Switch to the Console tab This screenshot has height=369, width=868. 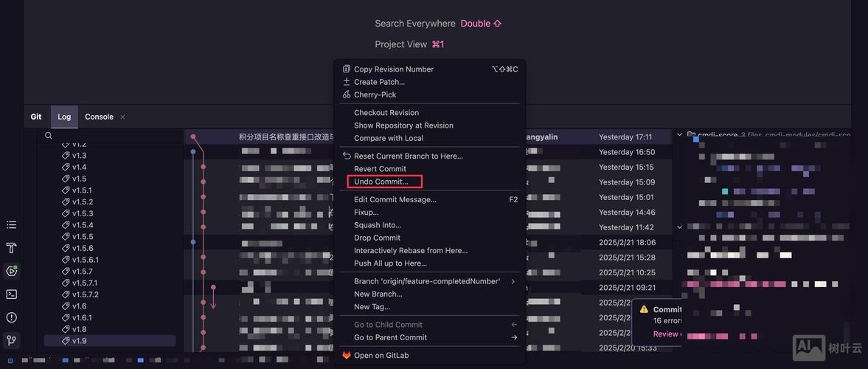pyautogui.click(x=99, y=117)
